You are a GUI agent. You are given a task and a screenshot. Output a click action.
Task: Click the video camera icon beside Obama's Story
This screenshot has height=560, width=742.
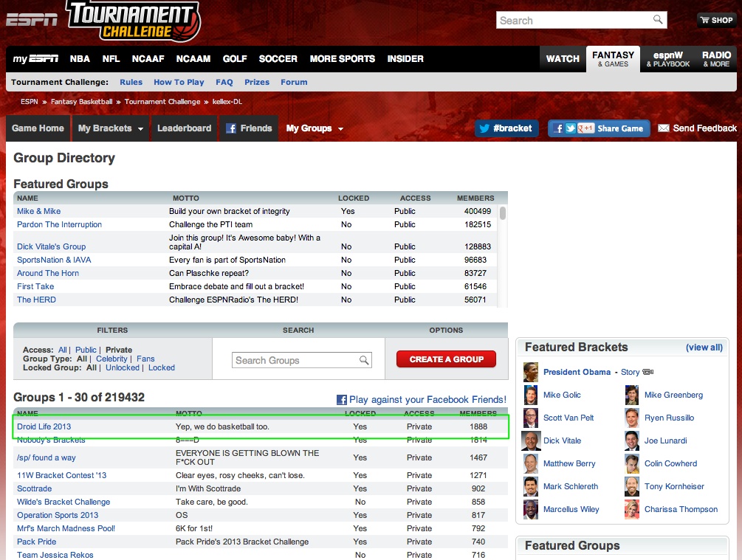pos(648,373)
